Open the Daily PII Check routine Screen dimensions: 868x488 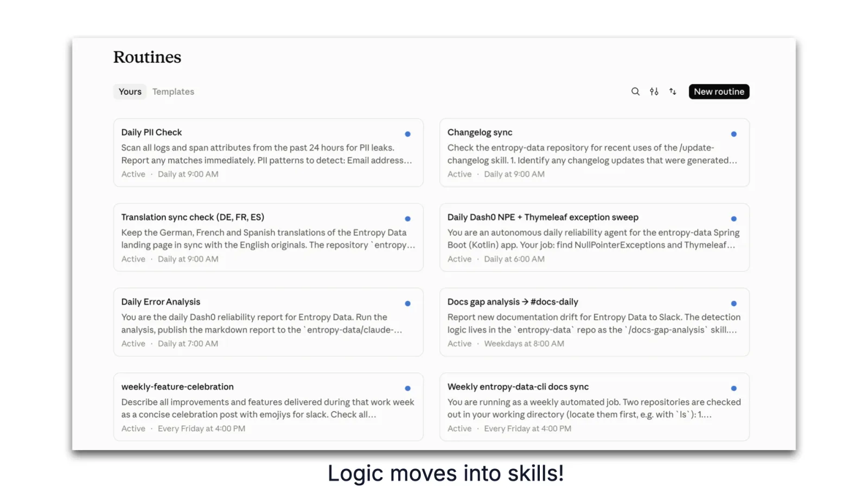point(268,152)
